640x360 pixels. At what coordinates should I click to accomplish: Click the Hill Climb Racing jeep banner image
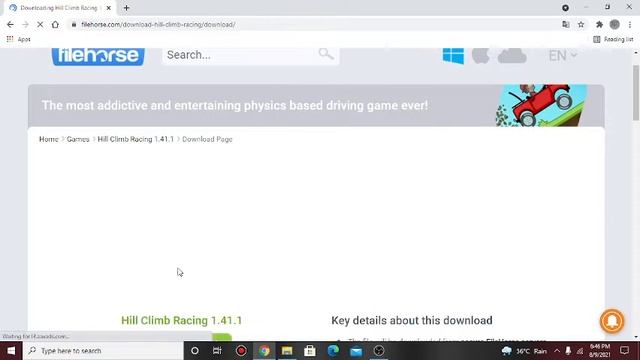[542, 105]
